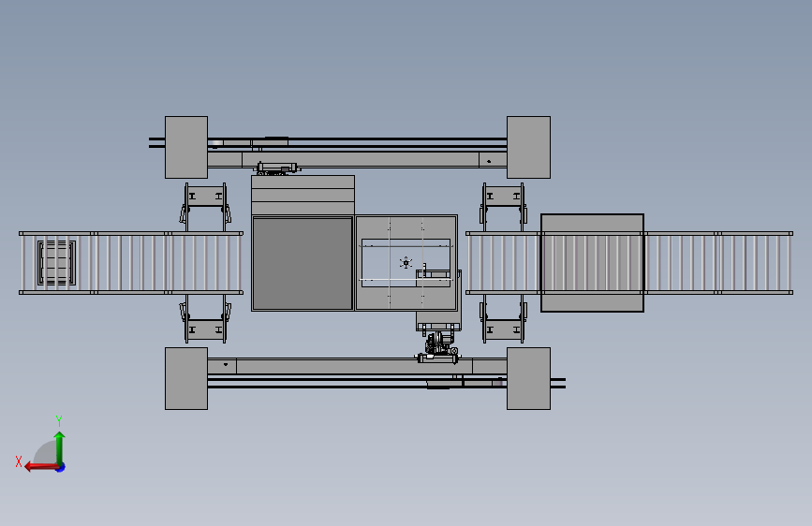Select the bottom-right gray corner block

coord(529,378)
